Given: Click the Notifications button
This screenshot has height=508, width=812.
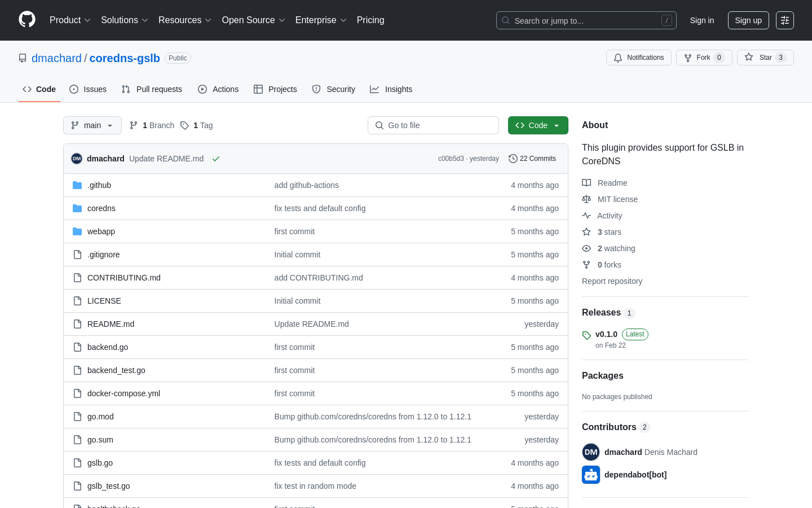Looking at the screenshot, I should (639, 58).
